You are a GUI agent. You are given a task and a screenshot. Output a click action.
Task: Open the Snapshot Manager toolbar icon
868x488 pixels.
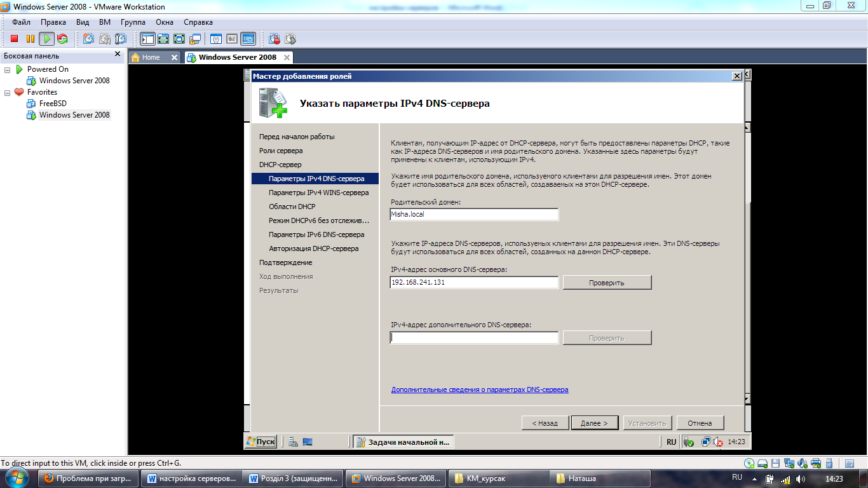(x=121, y=39)
